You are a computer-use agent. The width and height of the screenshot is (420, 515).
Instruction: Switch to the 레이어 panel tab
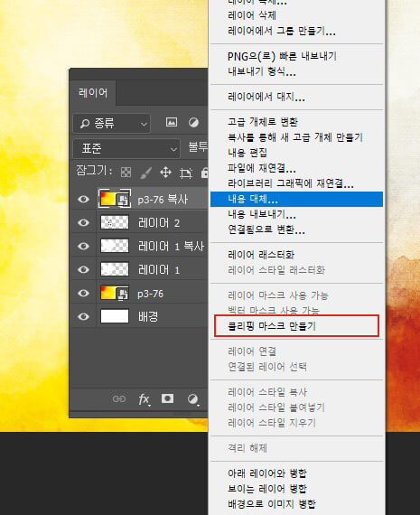pos(93,93)
